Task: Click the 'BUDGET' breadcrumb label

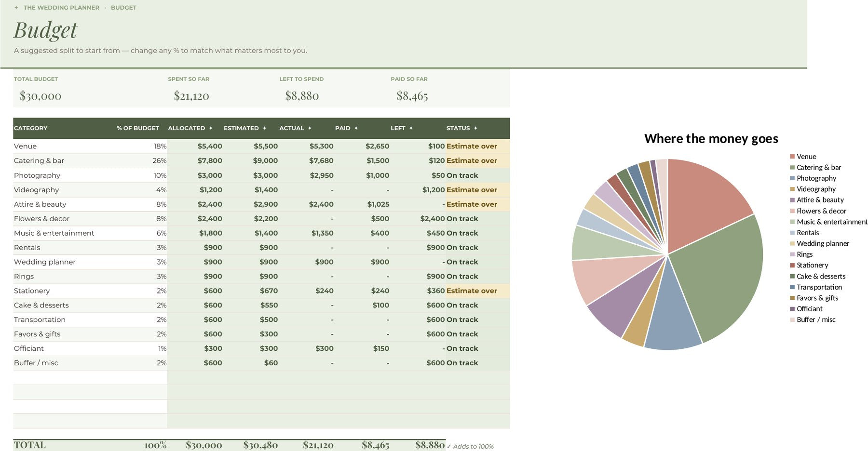Action: point(123,8)
